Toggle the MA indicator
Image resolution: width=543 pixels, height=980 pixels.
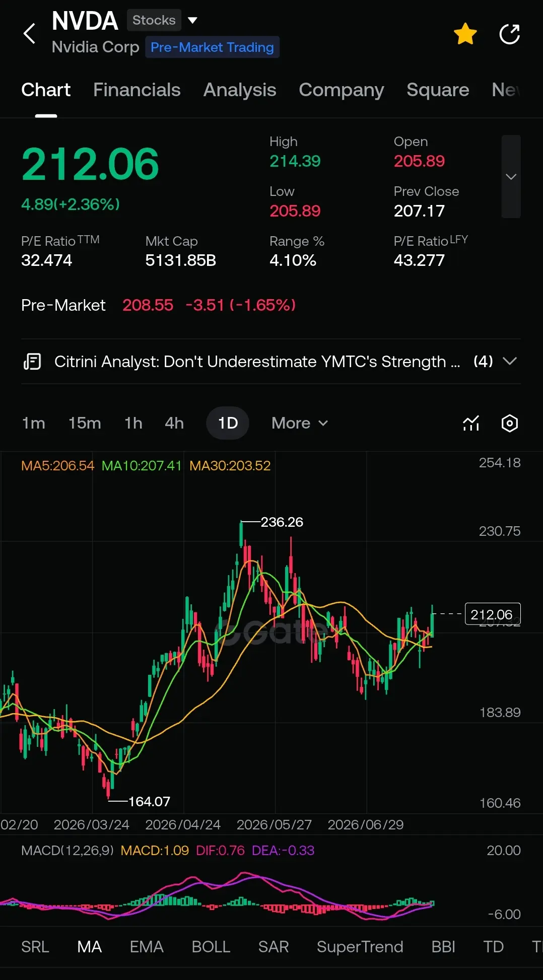pyautogui.click(x=90, y=947)
